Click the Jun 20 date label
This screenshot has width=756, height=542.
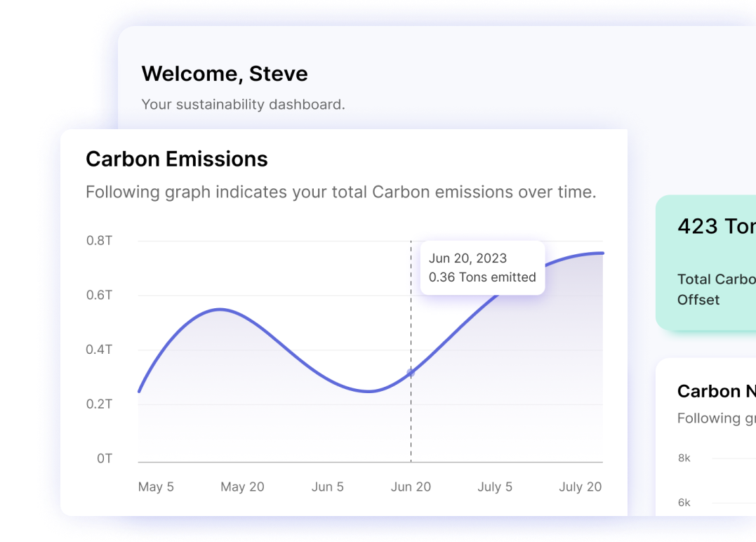click(411, 487)
